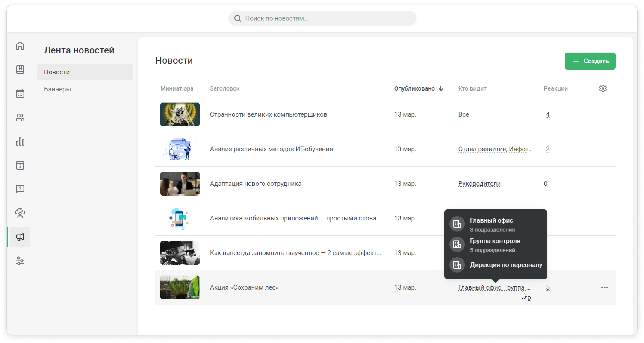Click the Главный офис building icon in tooltip
Viewport: 644px width, 343px height.
pyautogui.click(x=457, y=224)
